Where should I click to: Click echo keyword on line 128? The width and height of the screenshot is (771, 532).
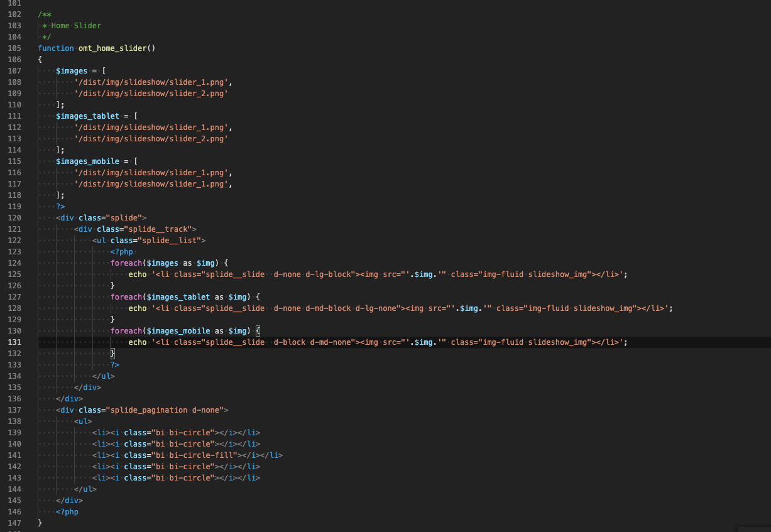(138, 308)
